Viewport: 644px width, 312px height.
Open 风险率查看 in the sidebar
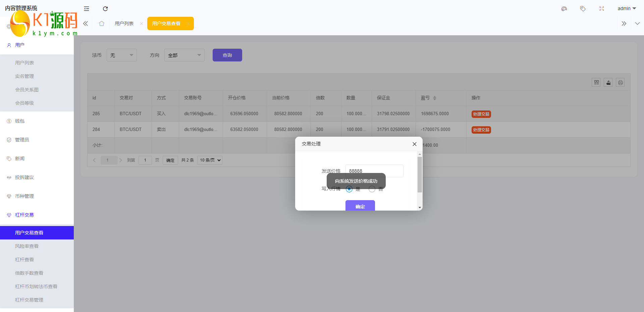click(x=27, y=246)
